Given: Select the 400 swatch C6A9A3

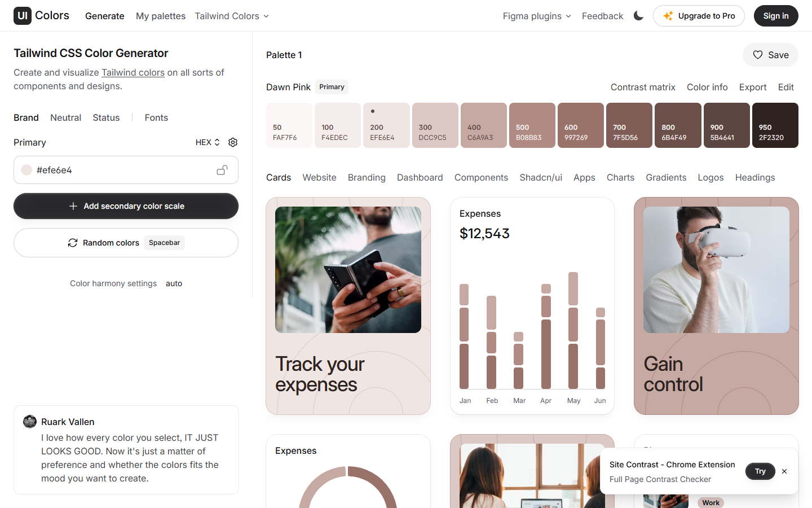Looking at the screenshot, I should pyautogui.click(x=484, y=125).
